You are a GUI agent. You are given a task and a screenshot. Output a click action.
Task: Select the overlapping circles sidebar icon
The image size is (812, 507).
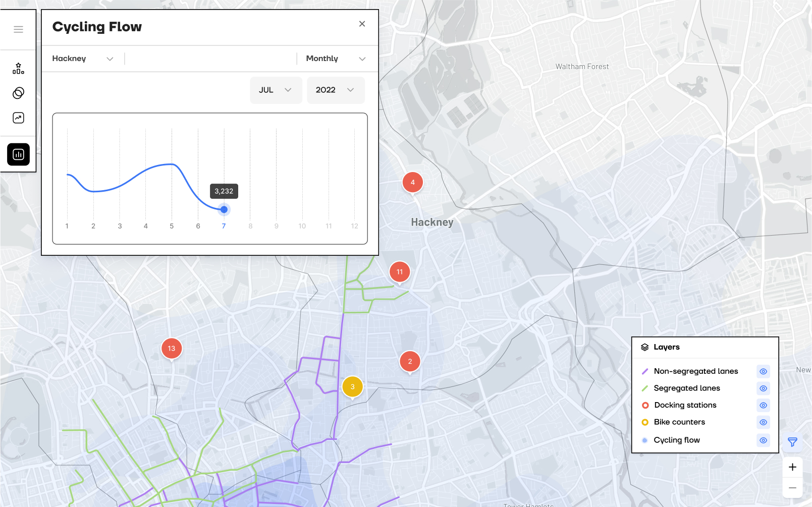coord(18,93)
